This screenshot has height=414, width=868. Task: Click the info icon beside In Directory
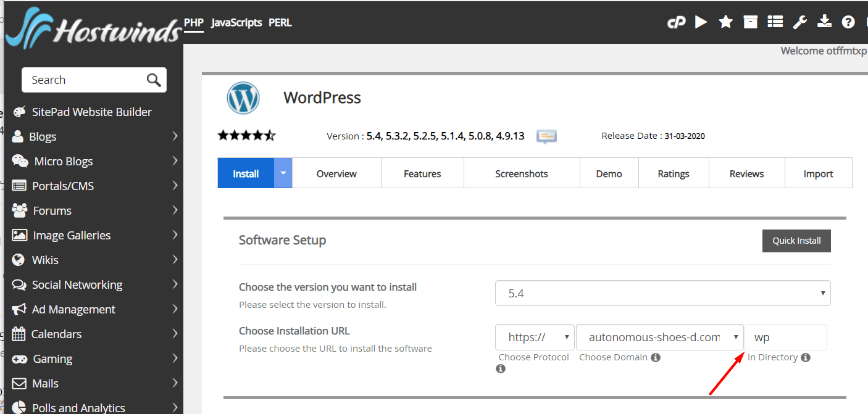click(x=805, y=357)
